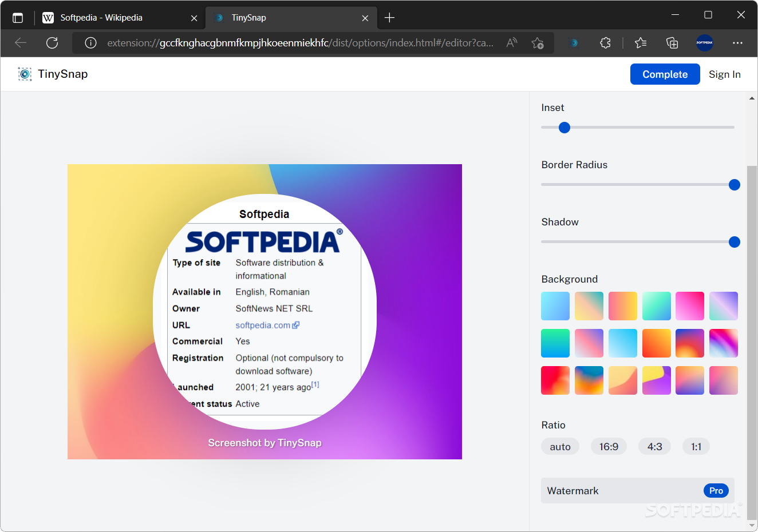Click the Shadow slider handle
This screenshot has height=532, width=758.
pos(735,242)
